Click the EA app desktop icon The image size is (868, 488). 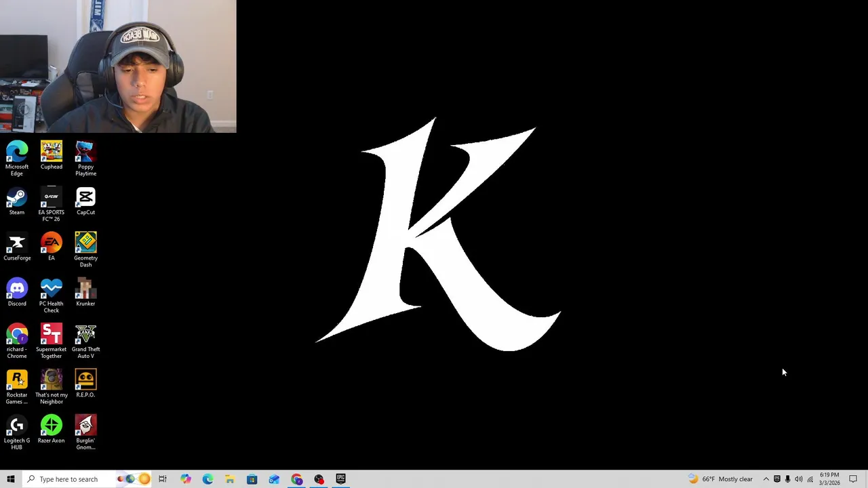click(52, 247)
